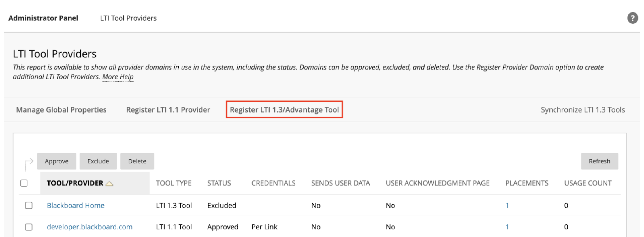The height and width of the screenshot is (237, 644).
Task: Click the Approved status cell
Action: coord(223,227)
